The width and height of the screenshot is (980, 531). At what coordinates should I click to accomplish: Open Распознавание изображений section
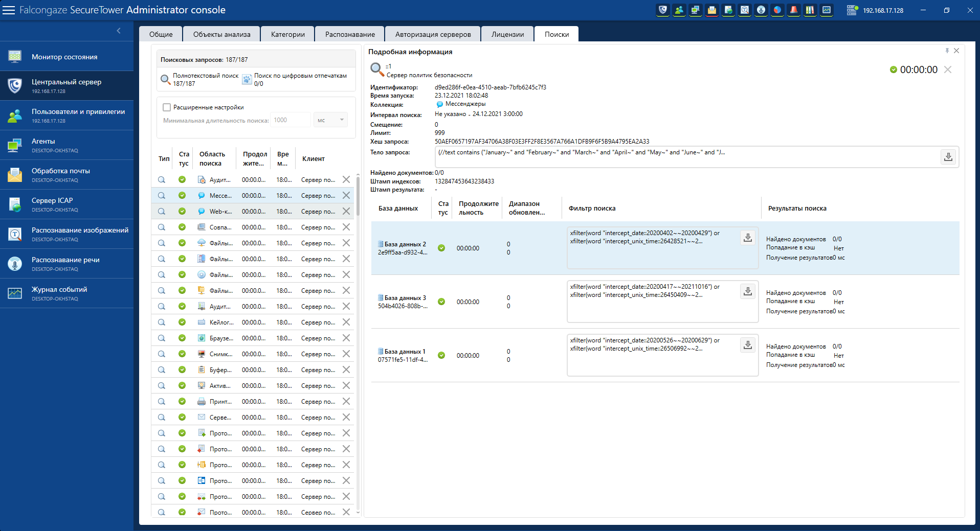(x=66, y=234)
